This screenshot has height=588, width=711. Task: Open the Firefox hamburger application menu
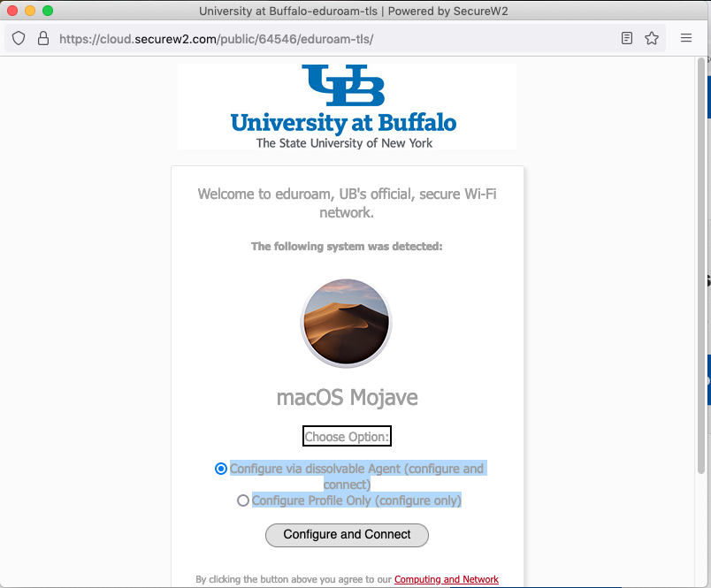pos(686,39)
